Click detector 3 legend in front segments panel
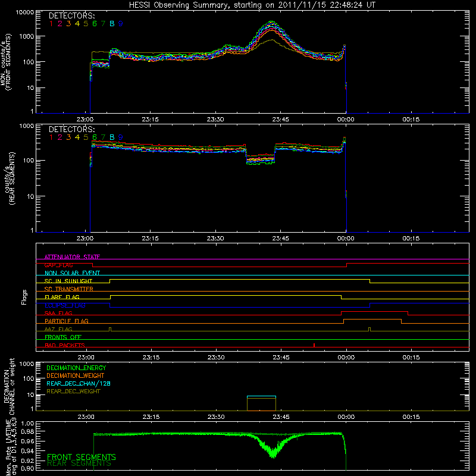 (x=68, y=24)
